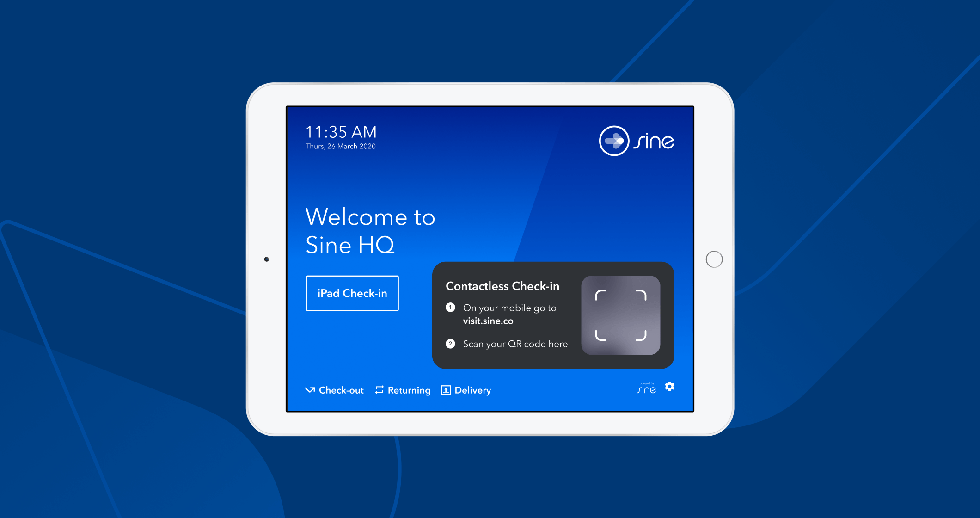Click the On your mobile go to text
The image size is (980, 518).
510,308
